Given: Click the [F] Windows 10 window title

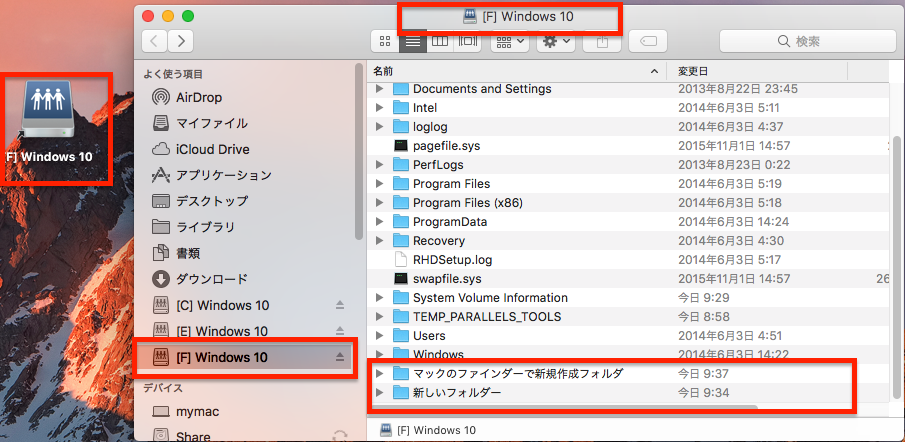Looking at the screenshot, I should pyautogui.click(x=518, y=17).
